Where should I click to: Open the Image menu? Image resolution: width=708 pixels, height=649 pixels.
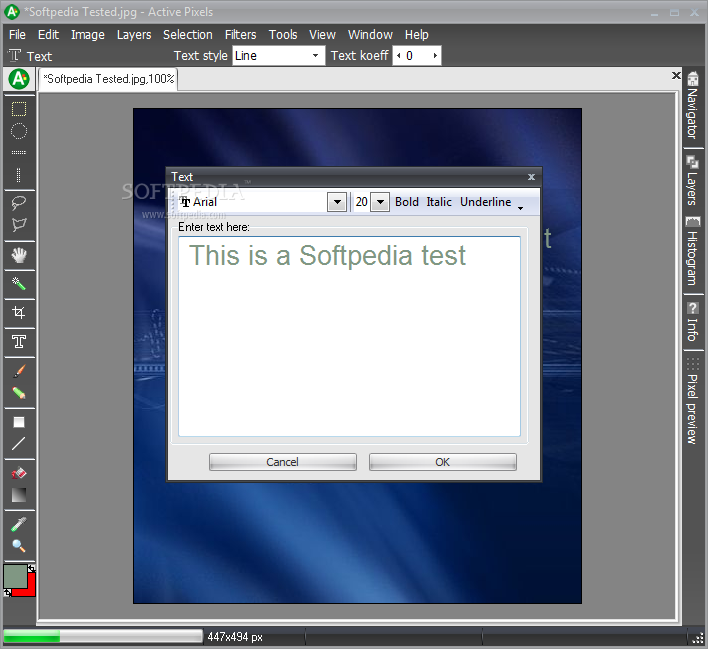[x=88, y=35]
